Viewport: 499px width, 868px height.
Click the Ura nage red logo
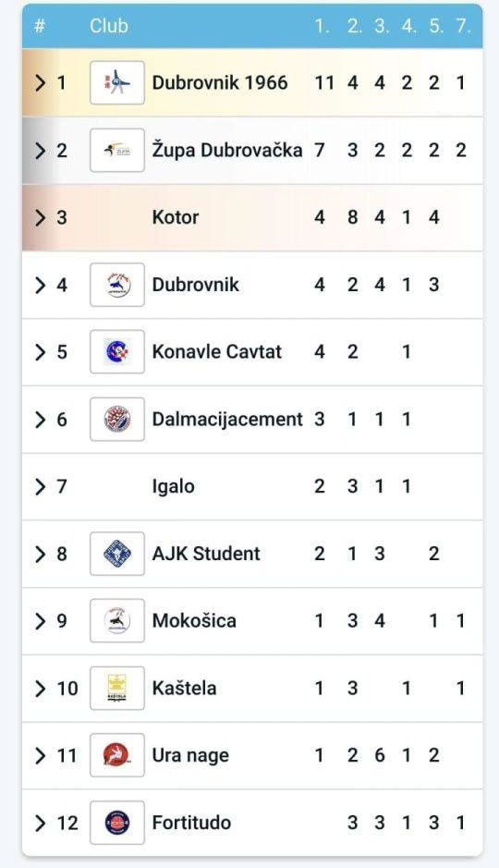pyautogui.click(x=117, y=755)
